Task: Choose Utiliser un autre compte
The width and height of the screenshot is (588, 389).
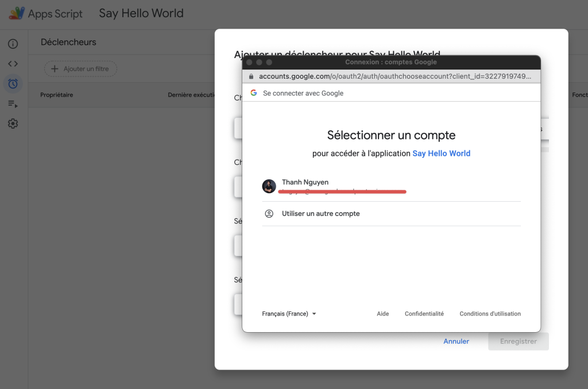Action: pos(320,214)
